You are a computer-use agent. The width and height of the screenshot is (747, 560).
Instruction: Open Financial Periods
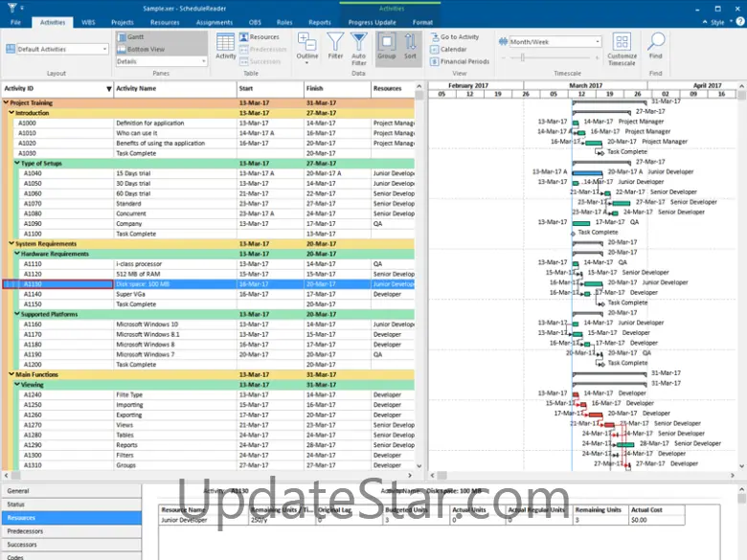click(x=460, y=61)
